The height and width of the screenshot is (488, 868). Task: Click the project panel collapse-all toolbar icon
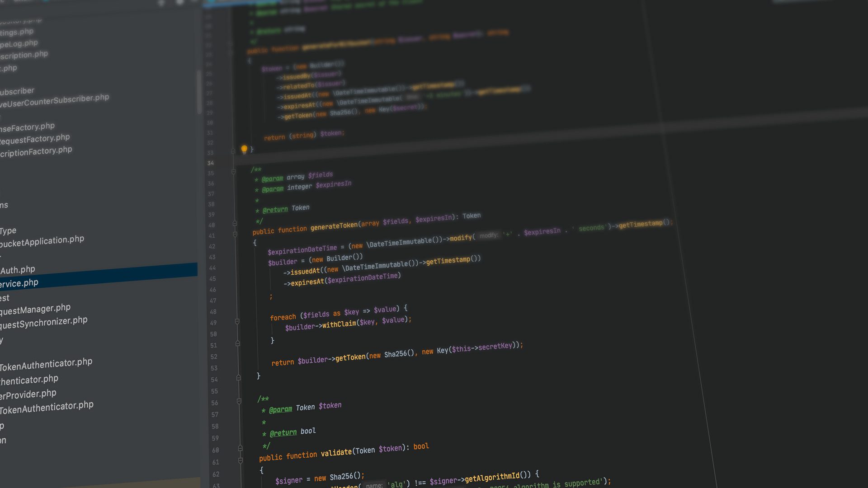tap(161, 4)
